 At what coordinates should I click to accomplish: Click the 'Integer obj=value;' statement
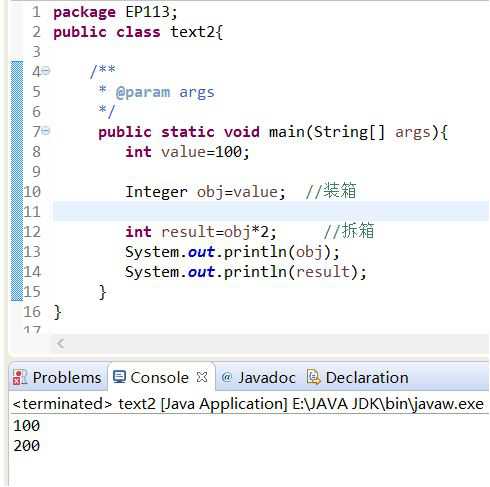205,192
